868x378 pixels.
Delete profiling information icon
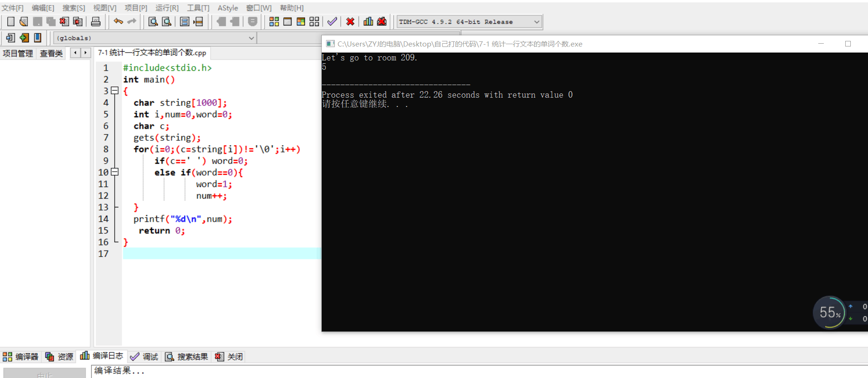tap(382, 21)
